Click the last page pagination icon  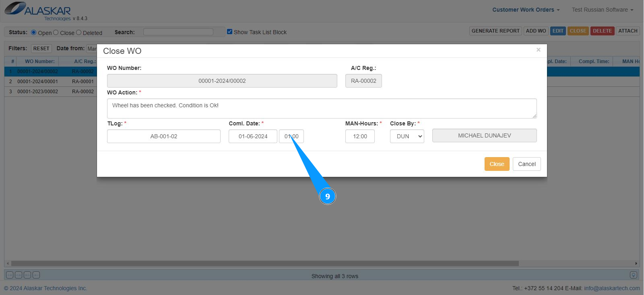click(x=36, y=275)
